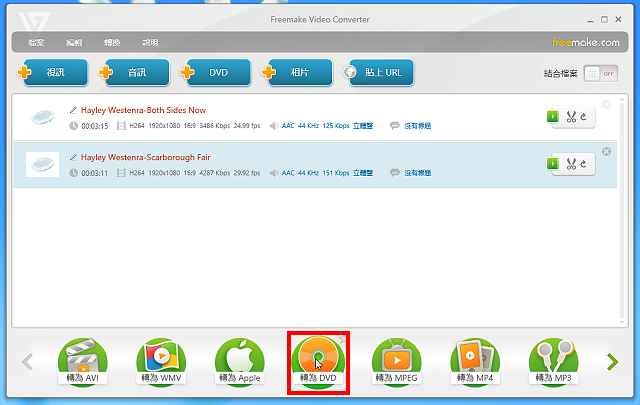Show previous formats with the left arrow

pos(27,362)
